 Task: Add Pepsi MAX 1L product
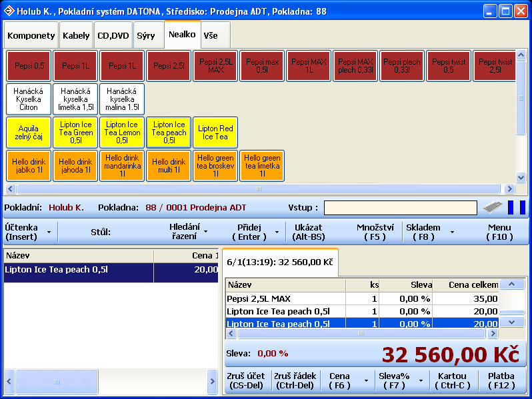309,66
